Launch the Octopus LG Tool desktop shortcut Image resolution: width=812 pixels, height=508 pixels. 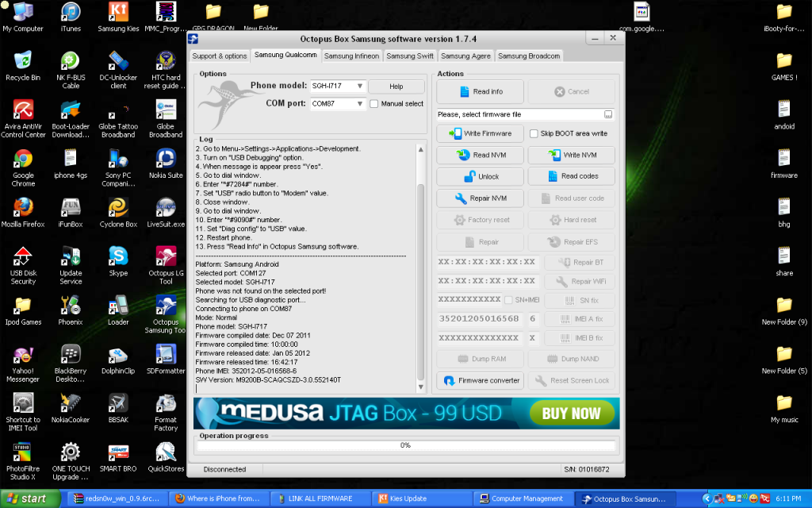[166, 265]
